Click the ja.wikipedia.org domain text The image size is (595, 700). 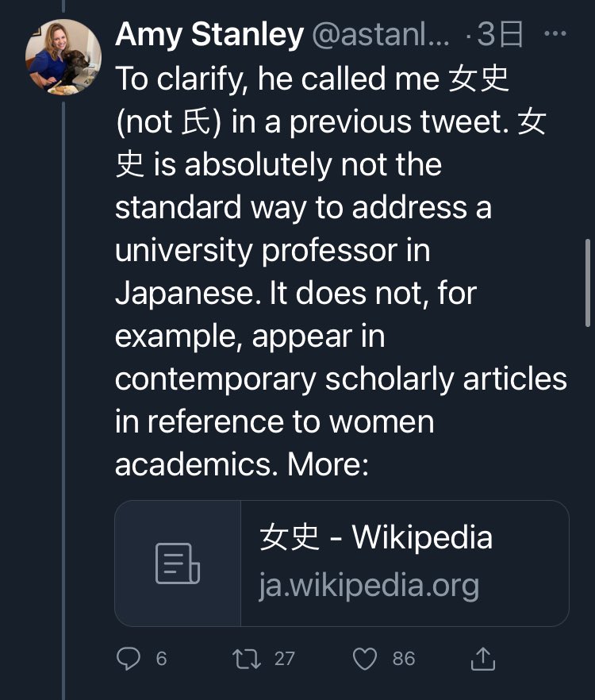[x=369, y=586]
